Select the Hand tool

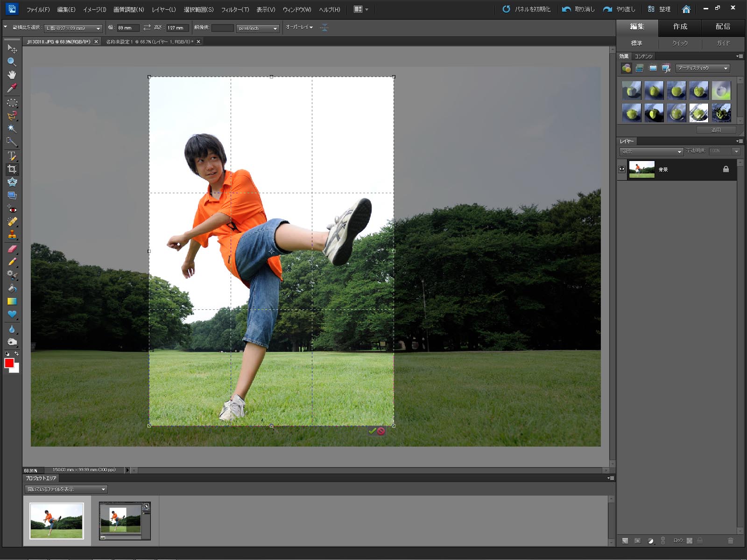click(12, 75)
